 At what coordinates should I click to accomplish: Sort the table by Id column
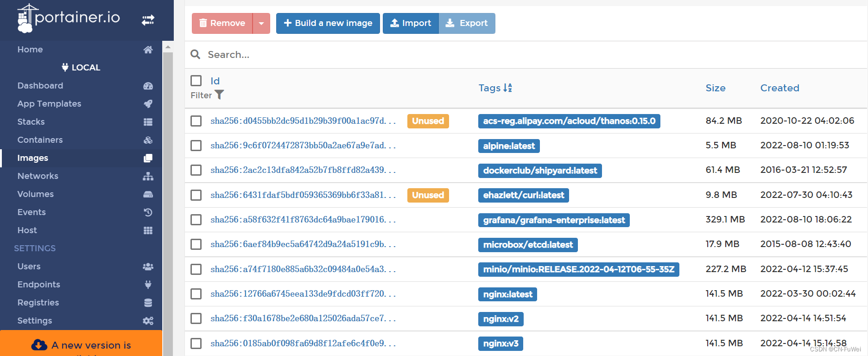[215, 81]
